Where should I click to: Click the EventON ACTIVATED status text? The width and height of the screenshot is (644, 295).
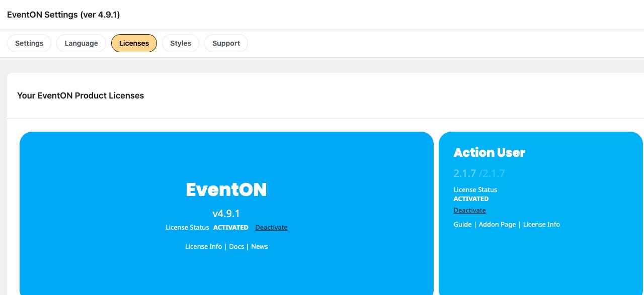[231, 228]
